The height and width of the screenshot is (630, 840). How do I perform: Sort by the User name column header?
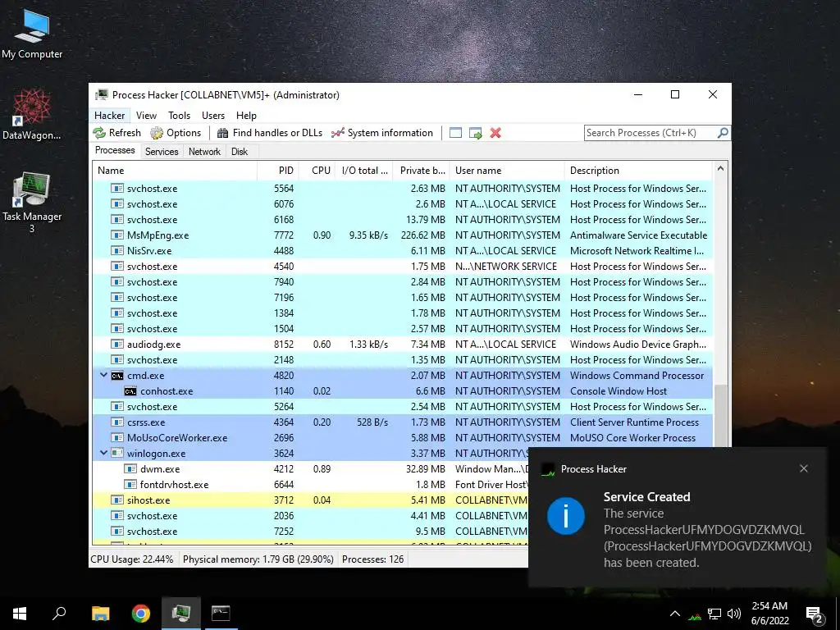[x=507, y=171]
